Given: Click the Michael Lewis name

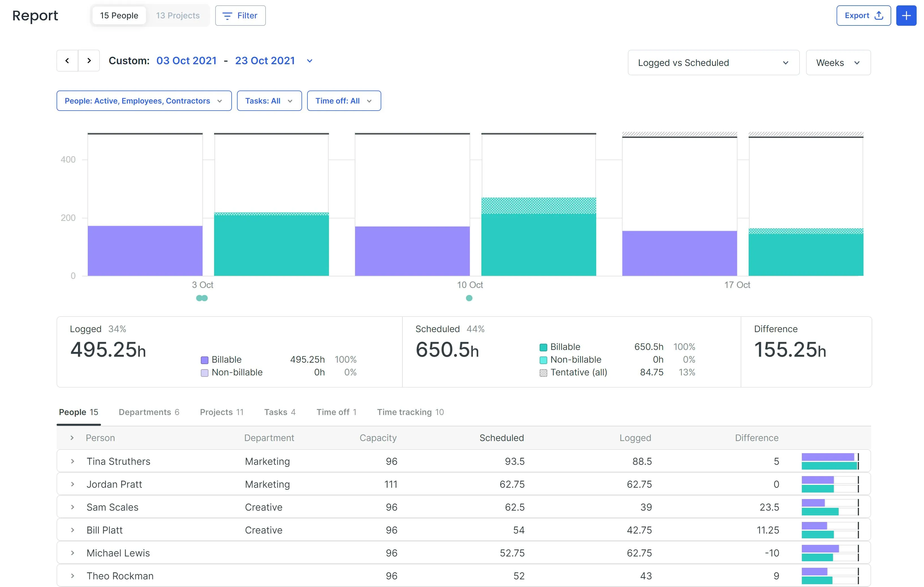Looking at the screenshot, I should tap(118, 553).
